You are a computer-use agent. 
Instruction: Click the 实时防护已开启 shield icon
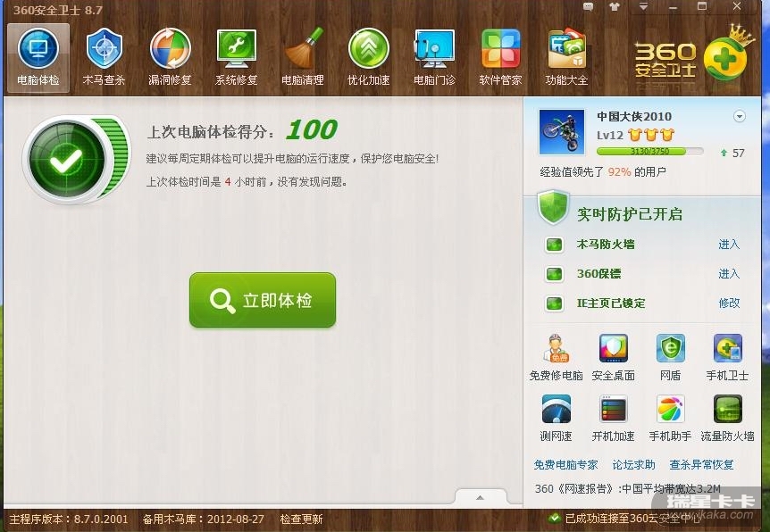(553, 207)
